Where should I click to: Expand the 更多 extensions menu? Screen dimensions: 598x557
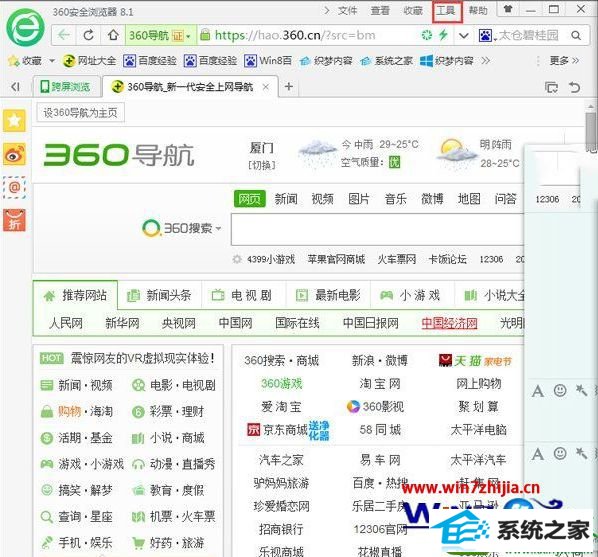564,60
